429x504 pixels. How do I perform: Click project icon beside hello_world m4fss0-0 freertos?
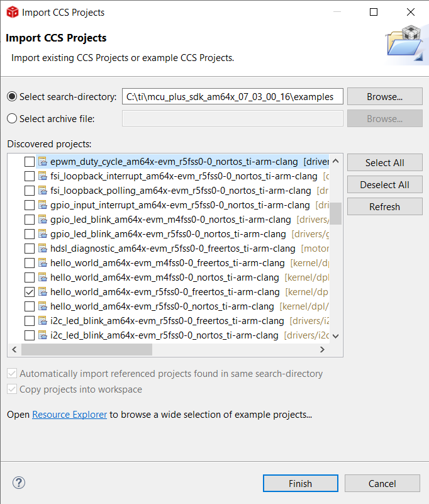point(43,263)
